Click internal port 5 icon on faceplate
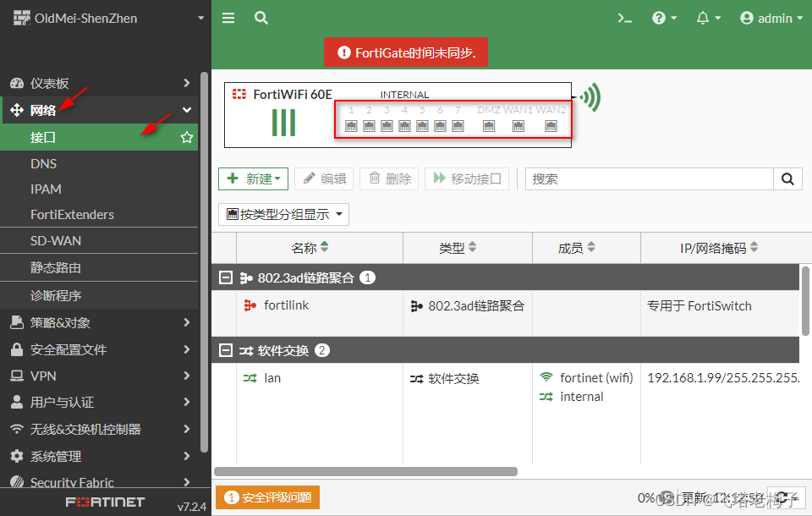This screenshot has width=812, height=516. [422, 126]
